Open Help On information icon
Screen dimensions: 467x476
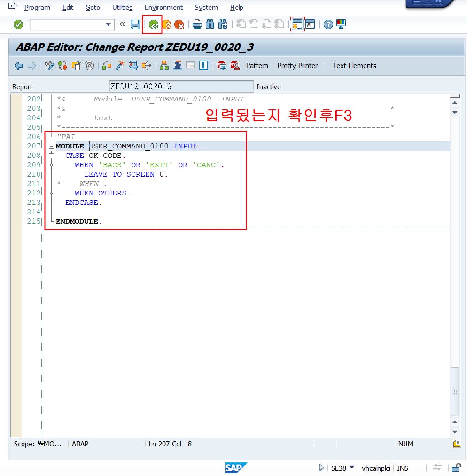(203, 66)
